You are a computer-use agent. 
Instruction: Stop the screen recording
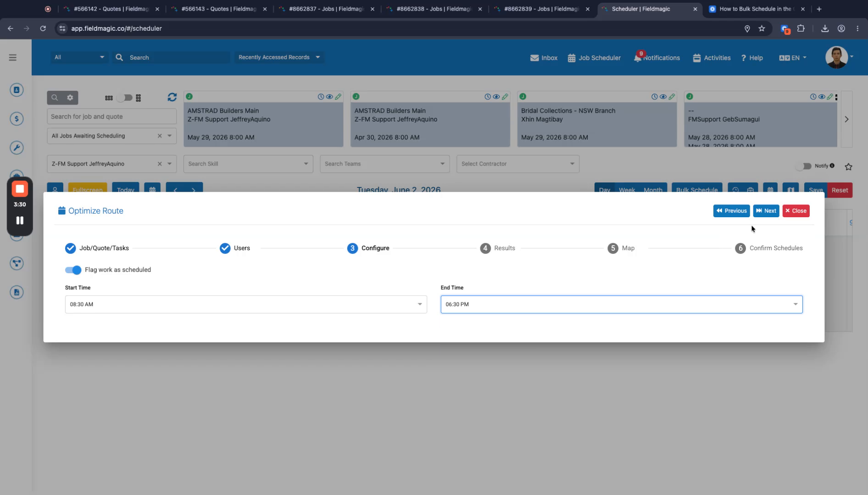click(x=20, y=189)
